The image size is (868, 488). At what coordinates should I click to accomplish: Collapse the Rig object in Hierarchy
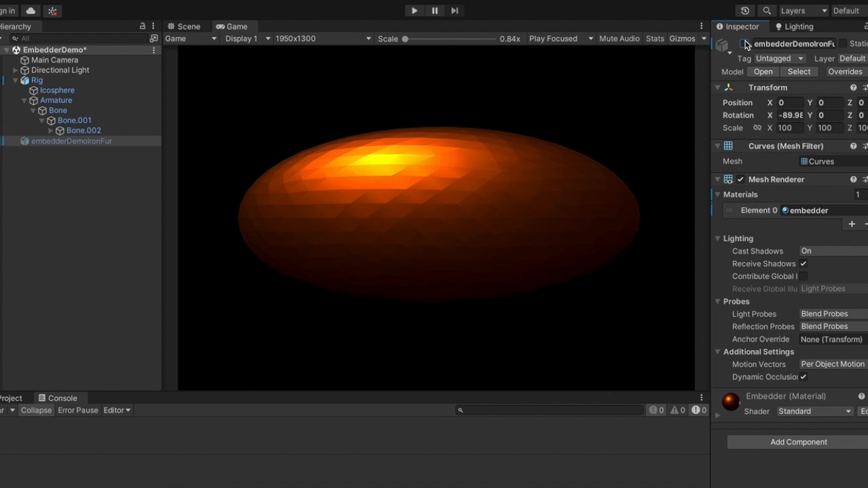click(x=16, y=81)
